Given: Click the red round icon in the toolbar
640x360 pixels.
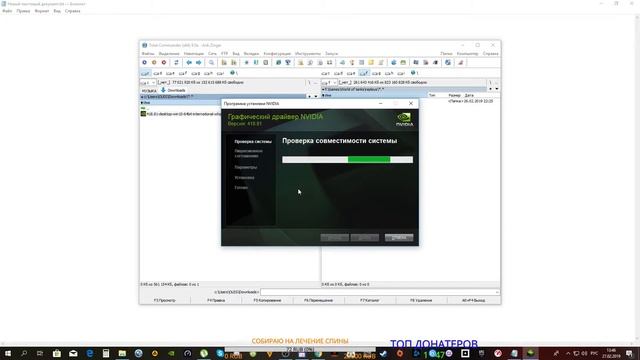Looking at the screenshot, I should coord(164,62).
